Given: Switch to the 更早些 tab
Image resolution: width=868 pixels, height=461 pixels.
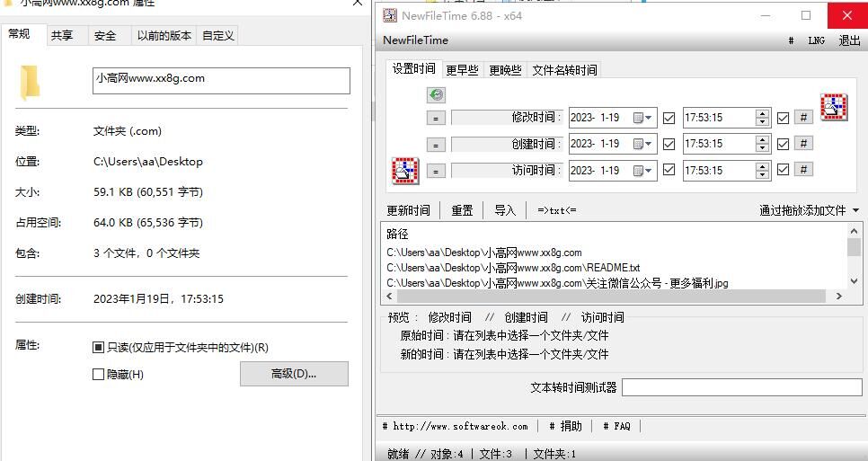Looking at the screenshot, I should coord(462,70).
